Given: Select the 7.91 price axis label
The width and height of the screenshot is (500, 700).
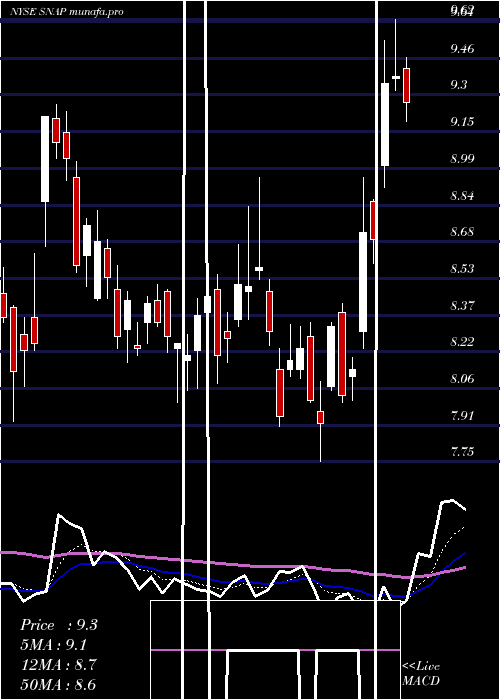Looking at the screenshot, I should pyautogui.click(x=462, y=416).
